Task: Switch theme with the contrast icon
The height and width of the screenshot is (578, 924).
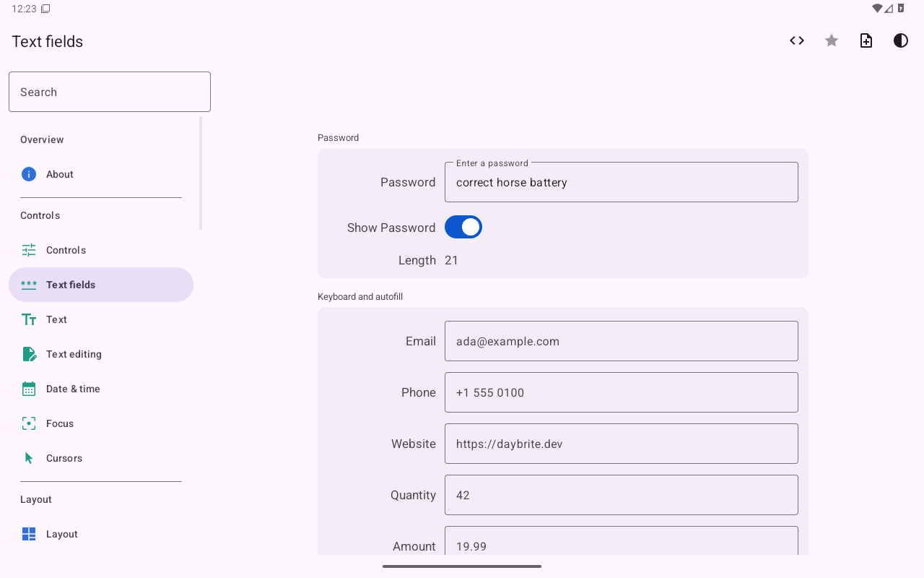Action: click(x=901, y=40)
